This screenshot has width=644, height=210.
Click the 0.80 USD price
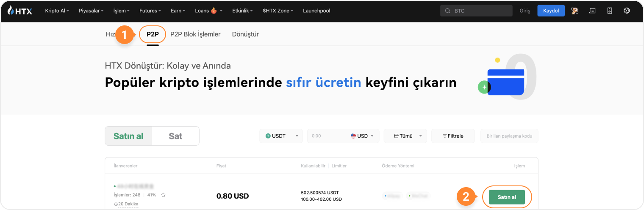click(x=233, y=196)
